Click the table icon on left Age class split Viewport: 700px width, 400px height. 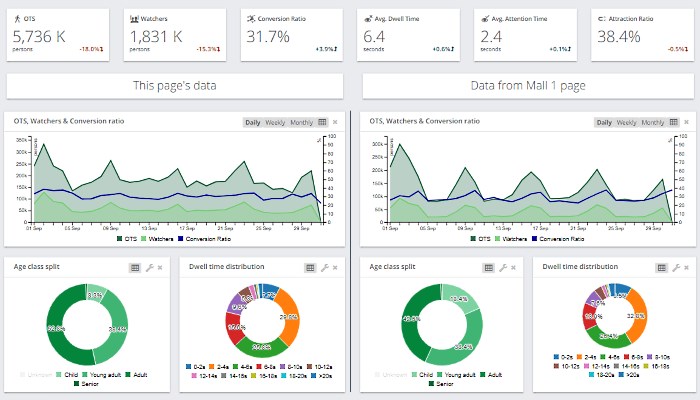(135, 268)
